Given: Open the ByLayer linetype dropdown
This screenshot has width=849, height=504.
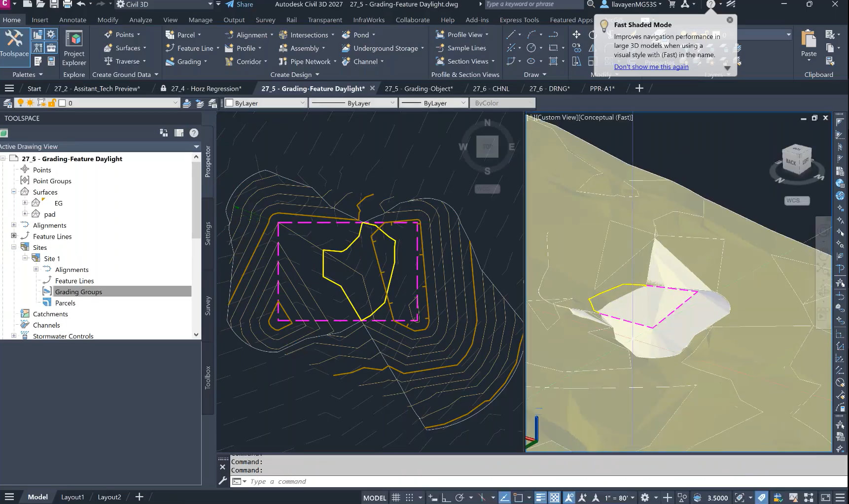Looking at the screenshot, I should coord(353,103).
